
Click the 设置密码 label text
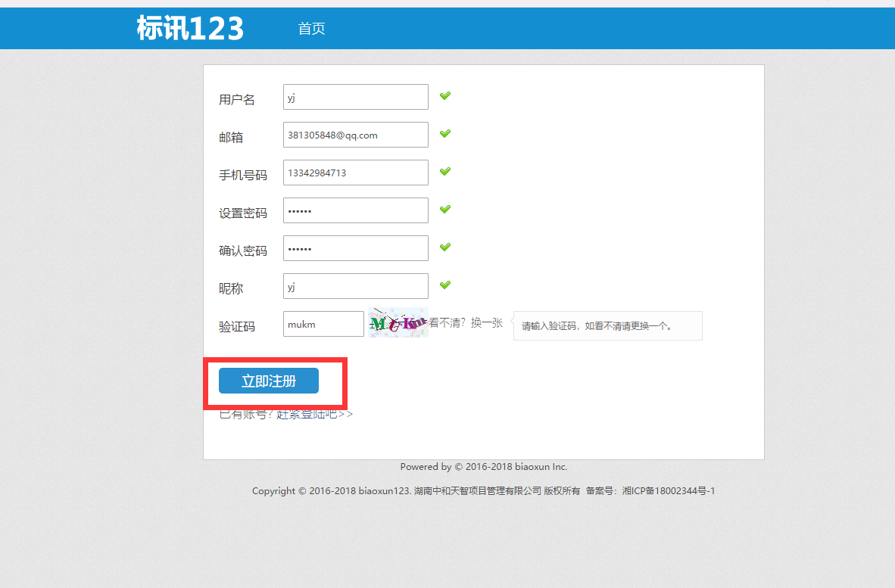[x=243, y=213]
